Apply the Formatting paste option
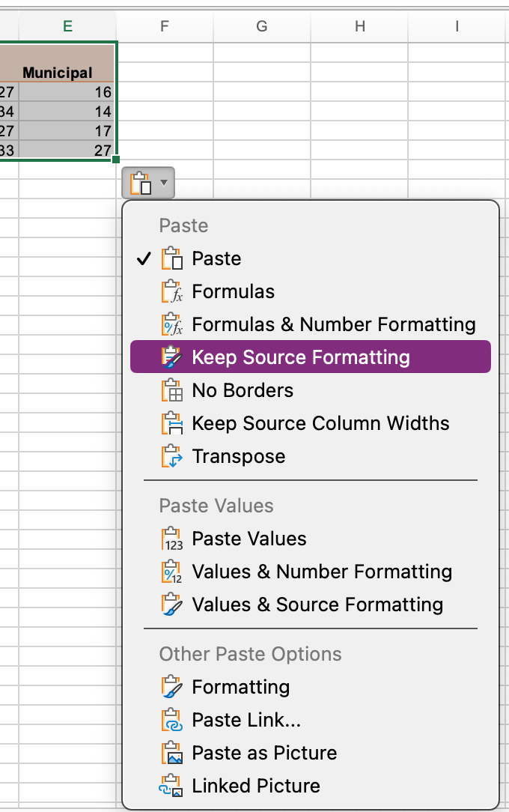 click(x=240, y=687)
